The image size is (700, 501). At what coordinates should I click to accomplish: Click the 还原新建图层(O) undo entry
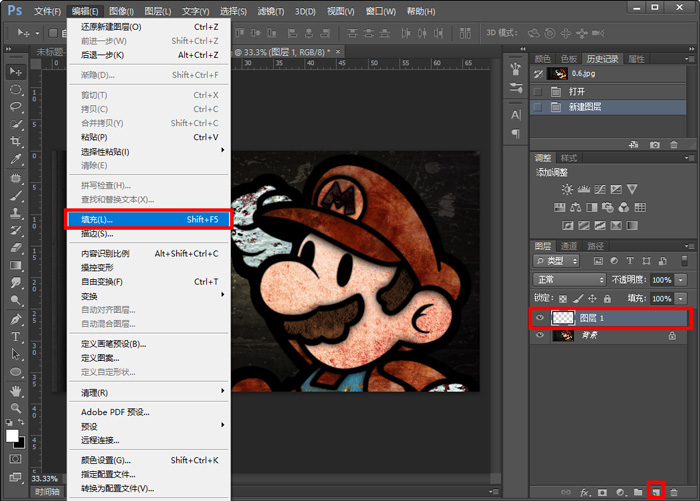click(149, 27)
